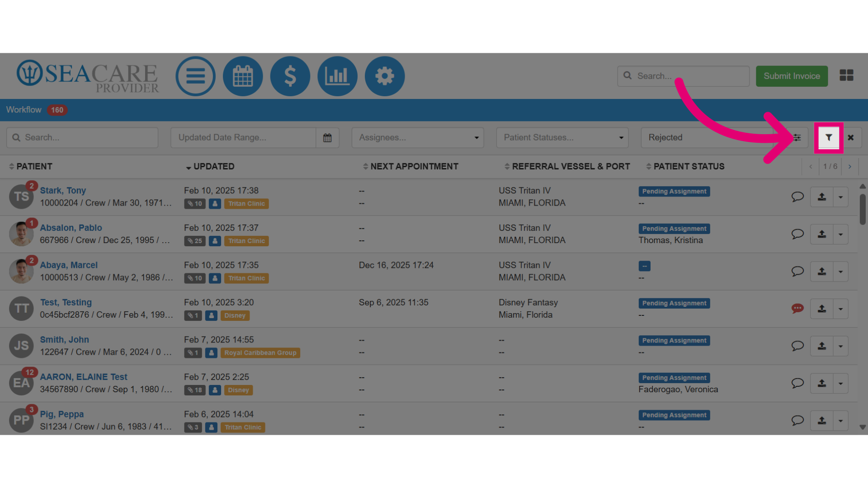868x488 pixels.
Task: Click Disney tag in Test, Testing row
Action: [x=235, y=315]
